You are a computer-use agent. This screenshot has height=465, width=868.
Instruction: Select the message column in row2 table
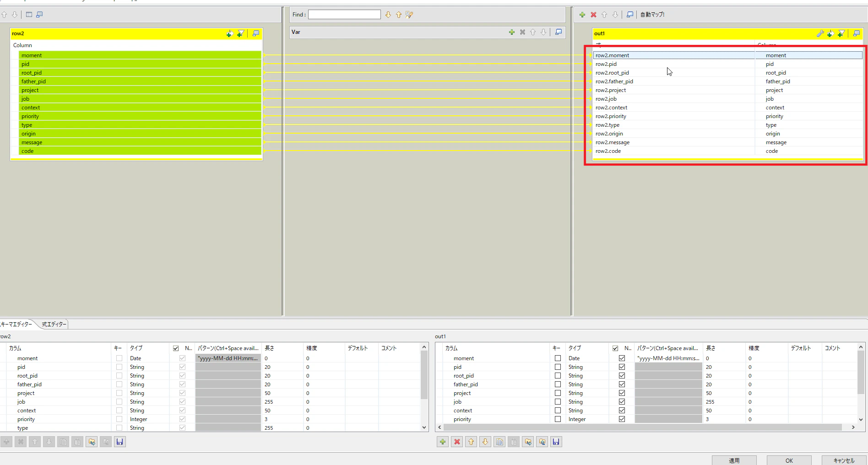point(140,142)
